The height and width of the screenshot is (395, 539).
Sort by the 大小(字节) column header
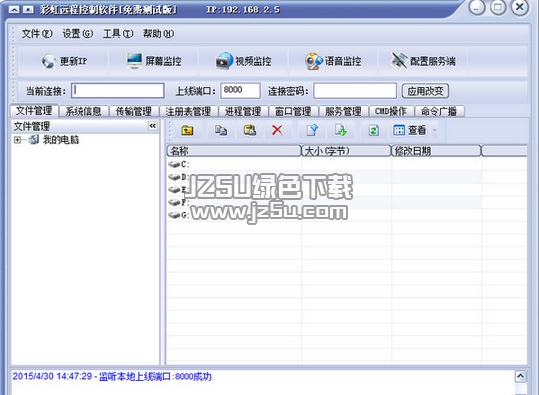coord(346,151)
